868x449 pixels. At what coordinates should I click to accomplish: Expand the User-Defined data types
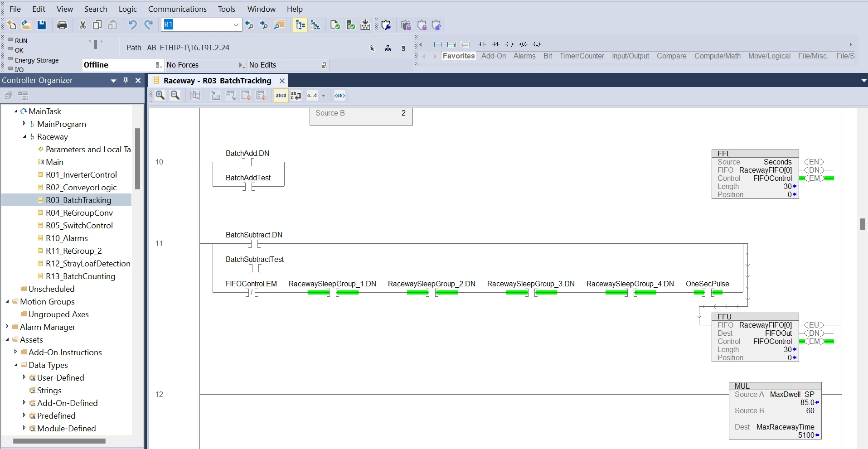(24, 377)
